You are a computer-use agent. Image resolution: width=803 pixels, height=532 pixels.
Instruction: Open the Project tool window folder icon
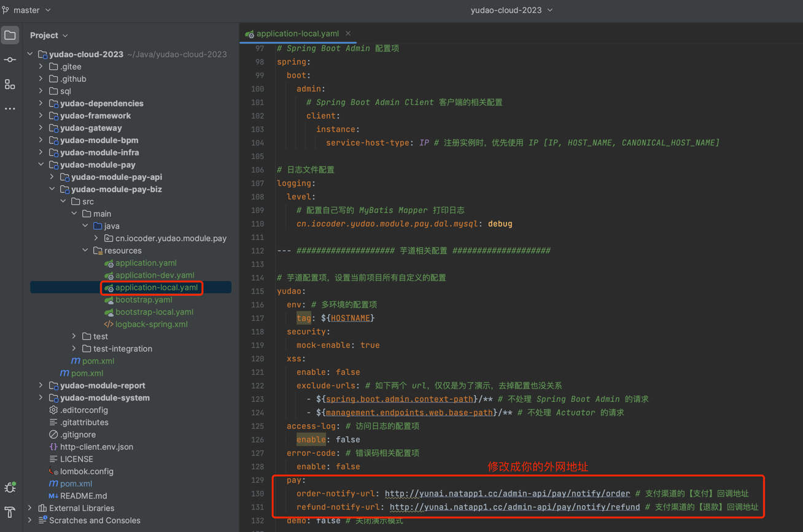tap(10, 36)
